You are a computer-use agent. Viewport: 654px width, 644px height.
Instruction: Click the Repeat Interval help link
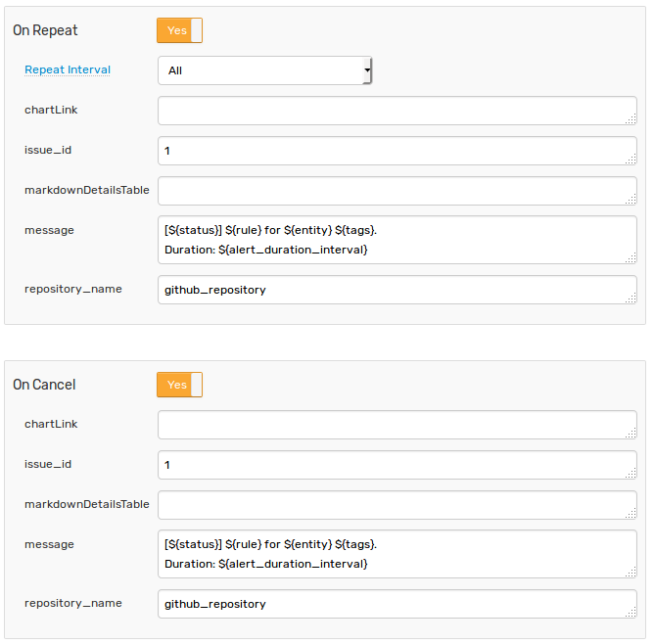click(x=68, y=69)
